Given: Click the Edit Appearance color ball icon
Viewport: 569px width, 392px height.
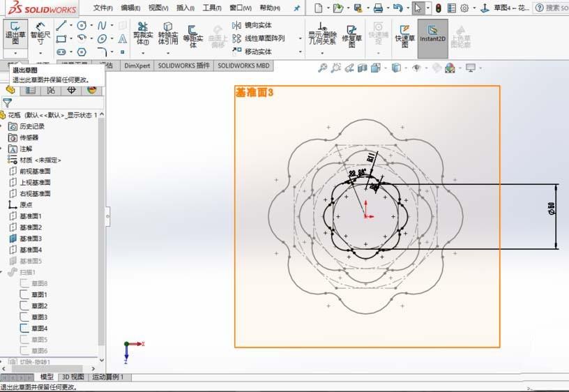Looking at the screenshot, I should (450, 68).
